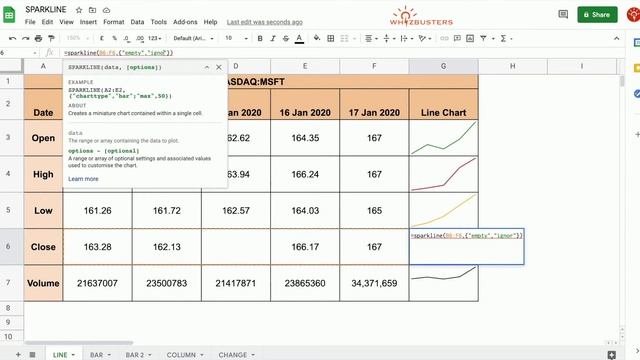Collapse the SPARKLINE function help
The image size is (640, 360).
(207, 67)
